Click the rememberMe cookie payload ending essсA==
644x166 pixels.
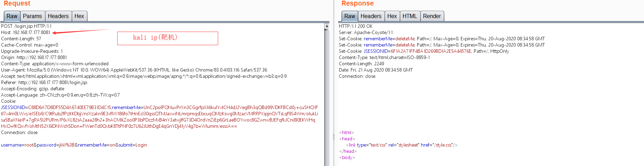160,117
